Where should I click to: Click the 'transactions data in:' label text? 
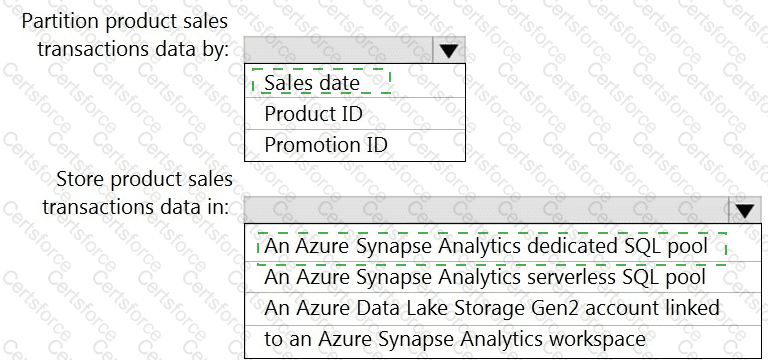click(x=136, y=206)
